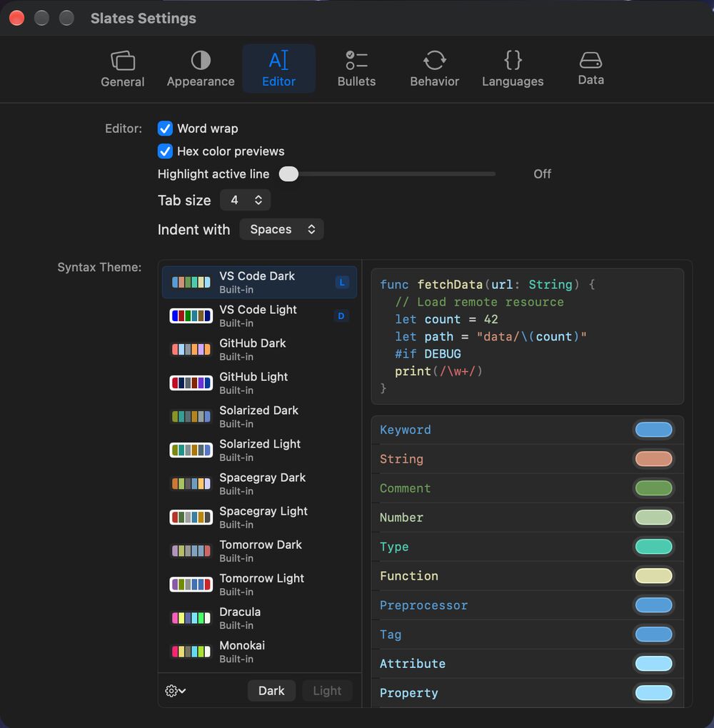Open the Keyword color swatch
714x728 pixels.
[x=653, y=430]
